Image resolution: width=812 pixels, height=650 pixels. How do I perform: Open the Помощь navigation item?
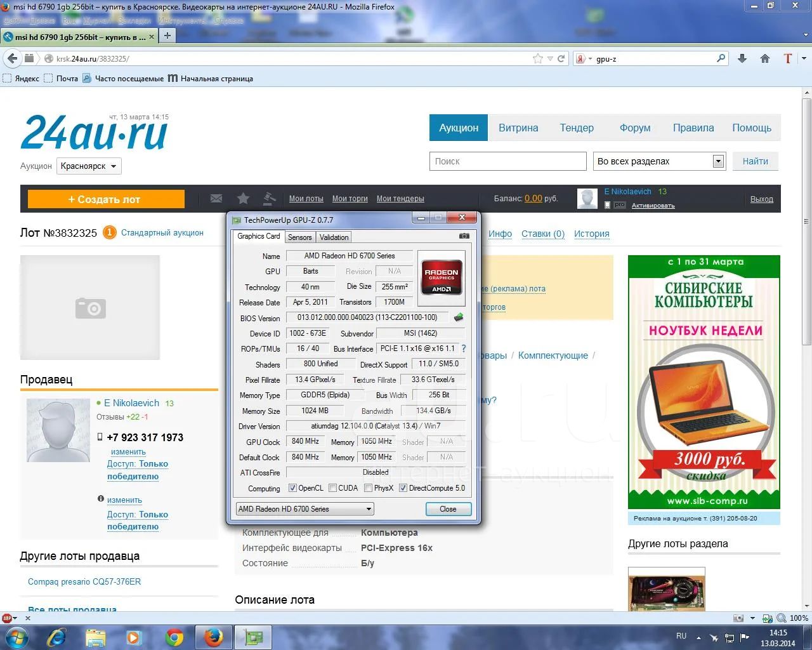[x=752, y=128]
